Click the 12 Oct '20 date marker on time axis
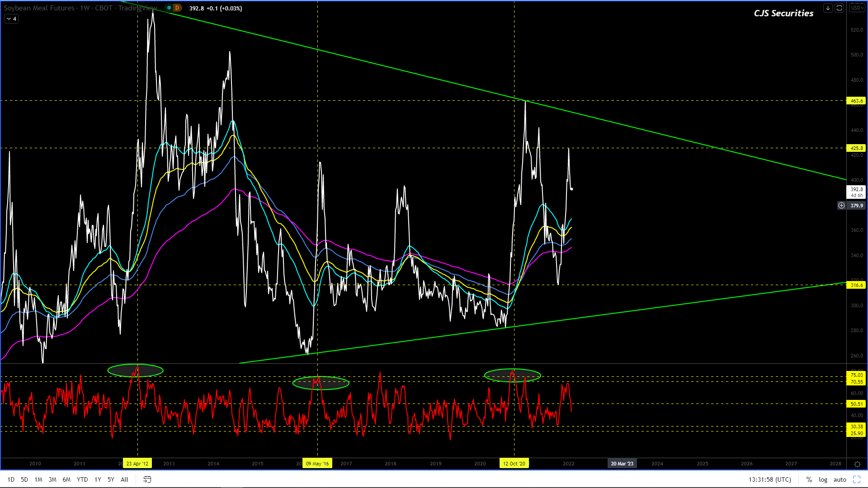This screenshot has width=868, height=488. point(514,464)
